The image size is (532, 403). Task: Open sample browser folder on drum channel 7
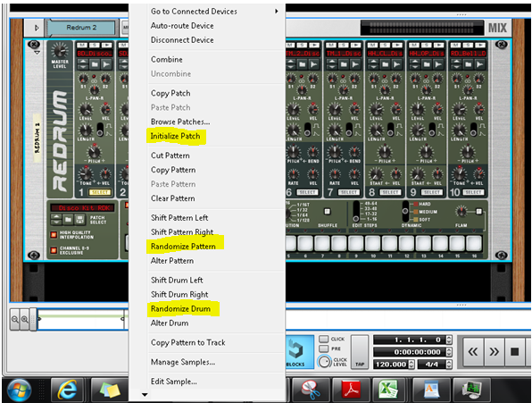(344, 64)
